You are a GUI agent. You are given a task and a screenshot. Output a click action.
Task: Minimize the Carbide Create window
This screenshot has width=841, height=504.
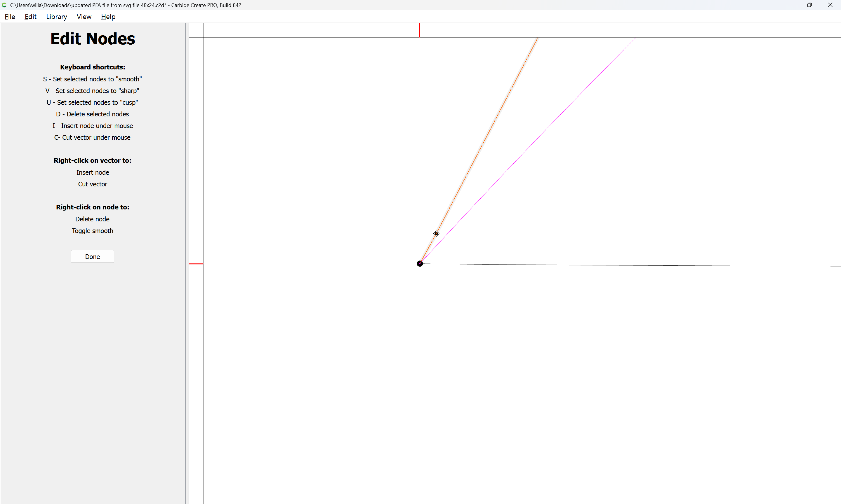789,5
